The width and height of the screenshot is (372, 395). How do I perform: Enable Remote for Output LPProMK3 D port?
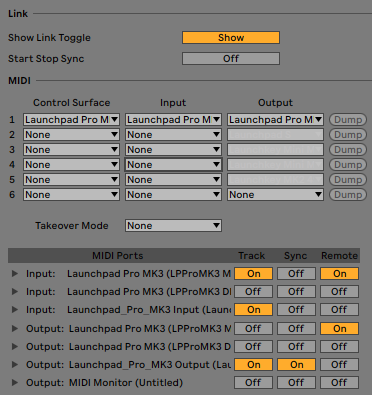click(x=339, y=347)
